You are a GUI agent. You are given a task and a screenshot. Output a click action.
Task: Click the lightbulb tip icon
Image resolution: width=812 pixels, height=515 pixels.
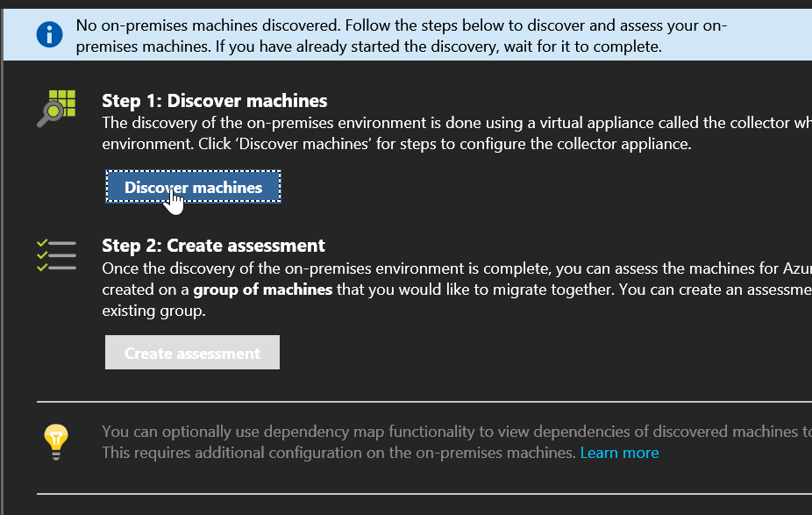pos(57,442)
